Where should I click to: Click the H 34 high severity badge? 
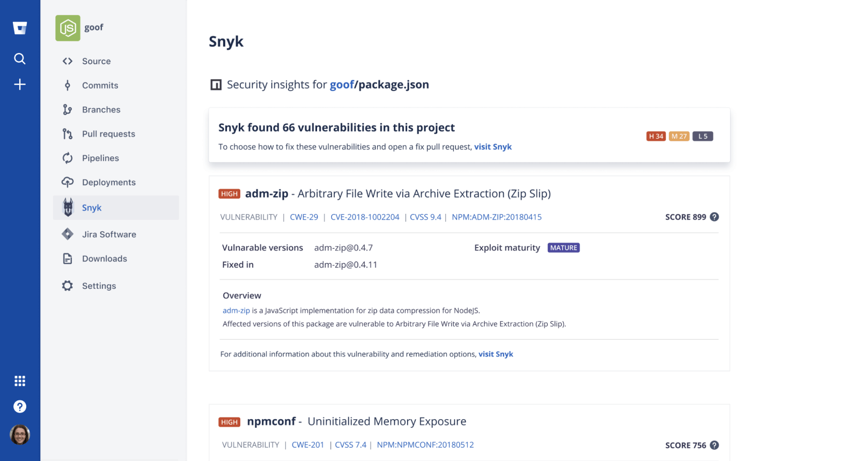(x=656, y=136)
